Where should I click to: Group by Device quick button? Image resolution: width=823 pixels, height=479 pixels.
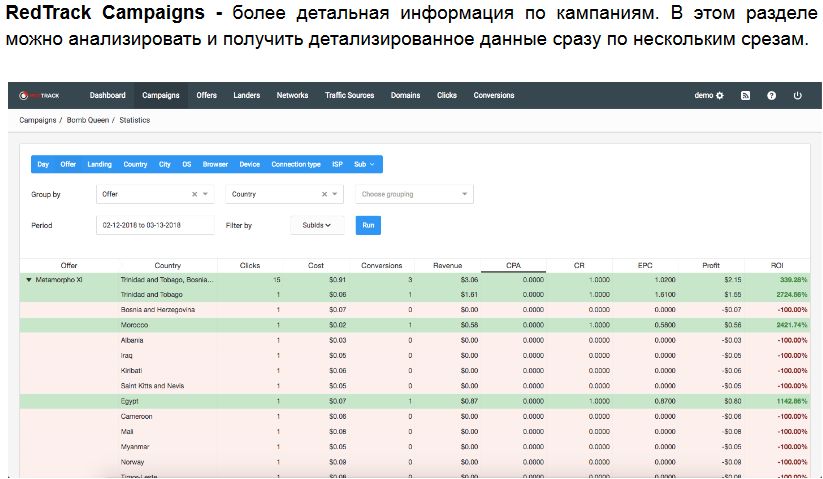250,164
